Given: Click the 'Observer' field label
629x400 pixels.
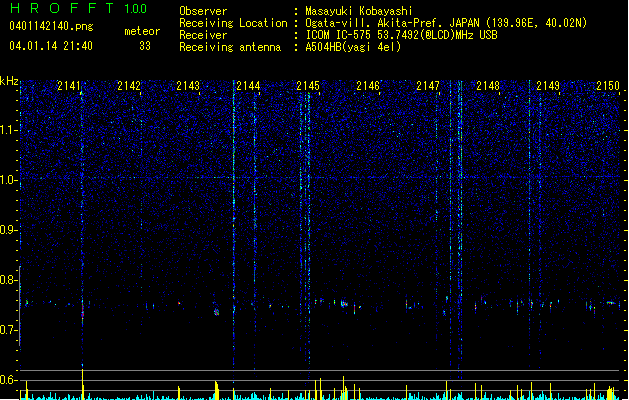Looking at the screenshot, I should (x=203, y=11).
